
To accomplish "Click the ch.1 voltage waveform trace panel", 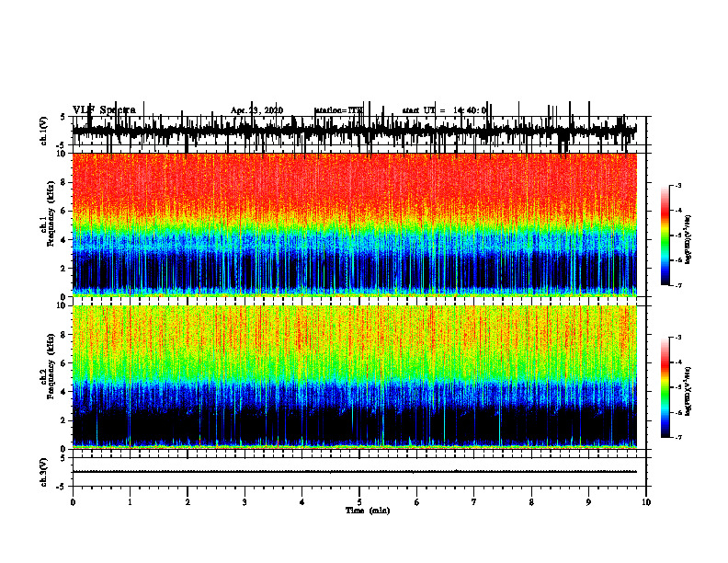I will (x=358, y=131).
